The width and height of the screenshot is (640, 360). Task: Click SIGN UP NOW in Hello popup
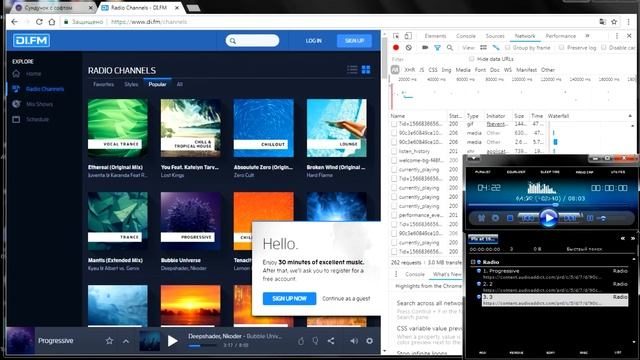[x=289, y=299]
